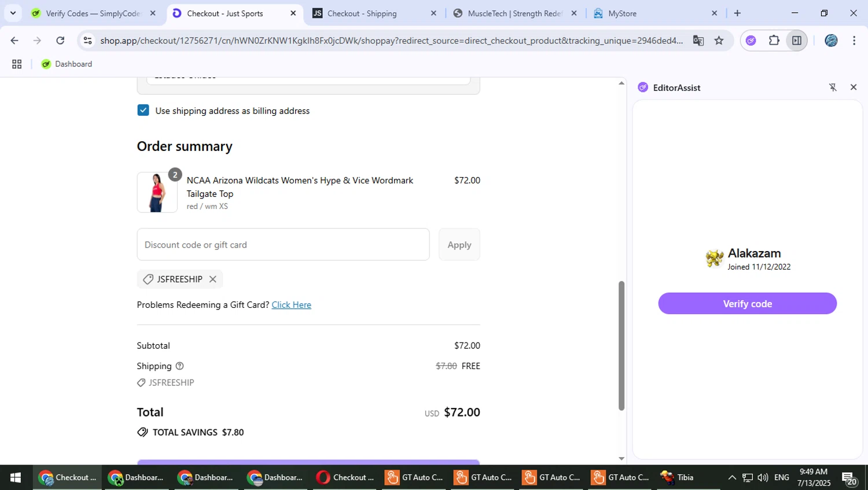Open a new browser tab

(x=737, y=13)
